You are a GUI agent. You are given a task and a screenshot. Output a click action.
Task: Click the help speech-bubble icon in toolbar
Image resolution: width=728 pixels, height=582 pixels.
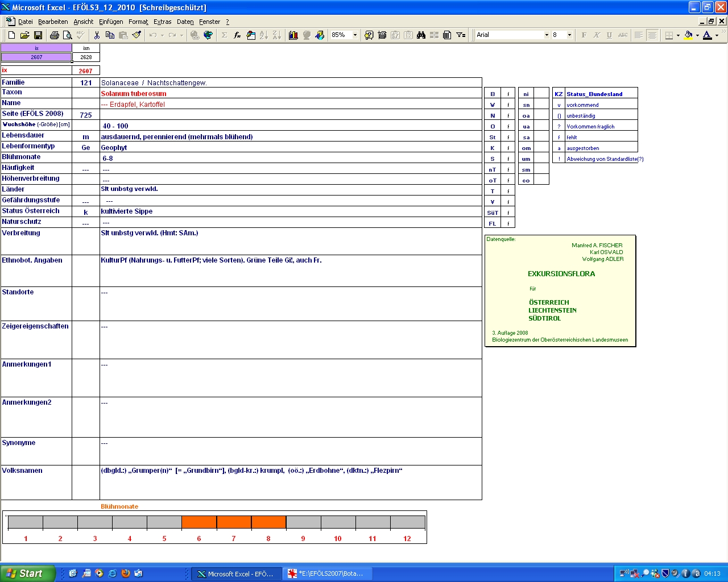[369, 35]
